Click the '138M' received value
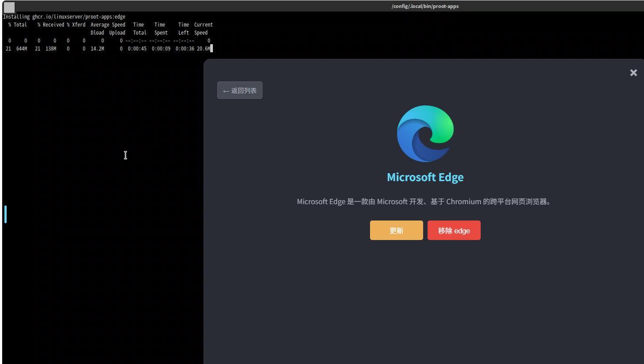The image size is (644, 364). tap(51, 49)
